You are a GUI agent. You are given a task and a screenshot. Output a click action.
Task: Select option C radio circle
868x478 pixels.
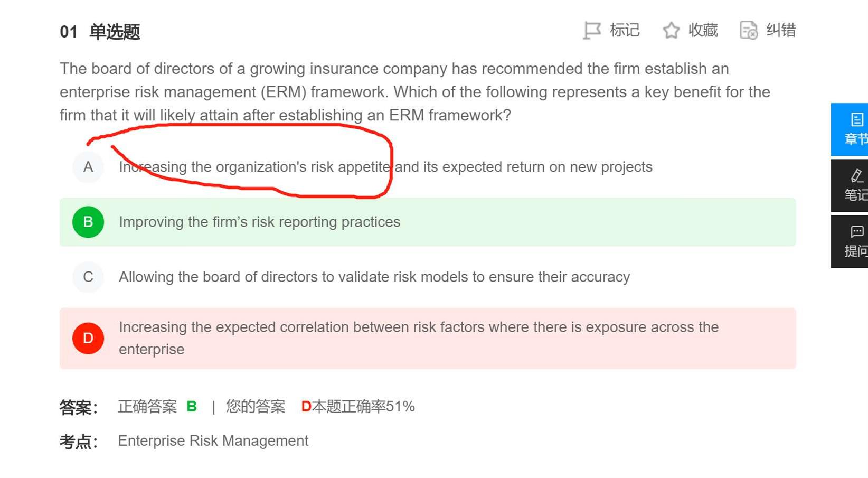(88, 277)
